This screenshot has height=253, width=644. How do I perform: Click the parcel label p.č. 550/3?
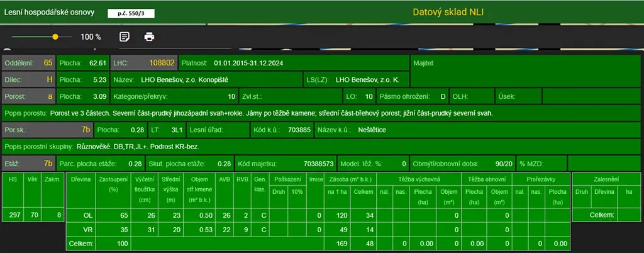pos(131,13)
